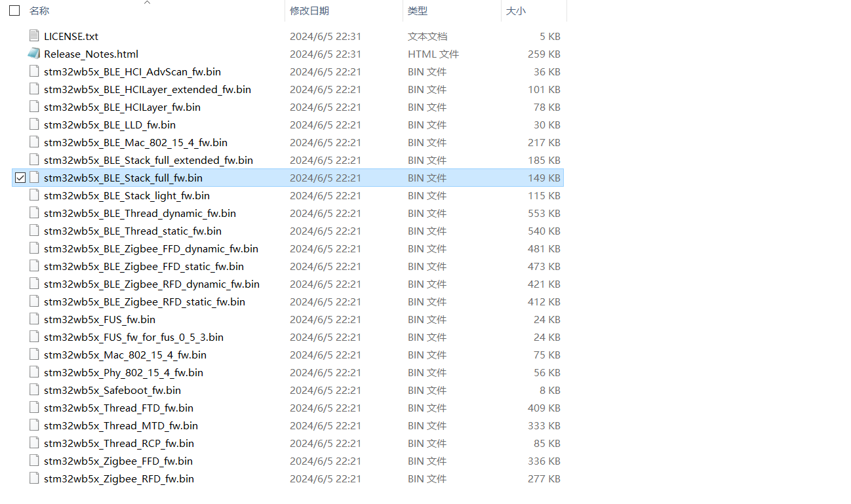Select file name stm32wb5x_BLE_Mac_802_15_4_fw.bin
This screenshot has width=851, height=504.
(136, 143)
